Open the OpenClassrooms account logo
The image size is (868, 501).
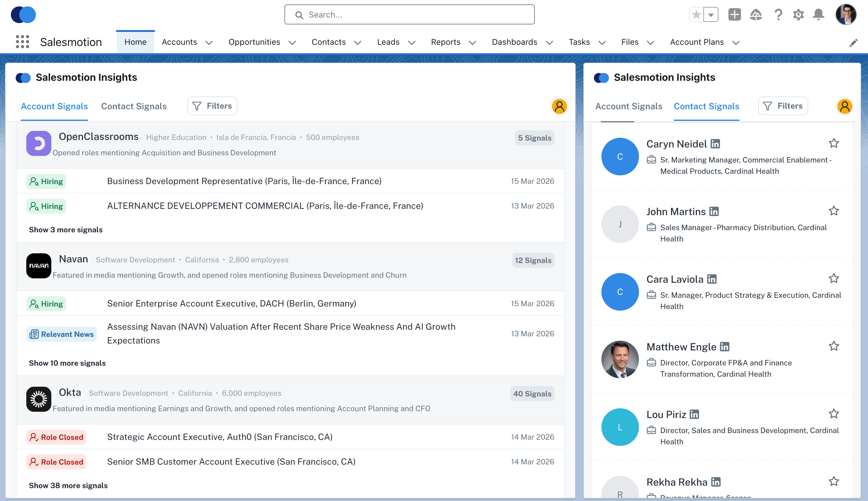(39, 143)
